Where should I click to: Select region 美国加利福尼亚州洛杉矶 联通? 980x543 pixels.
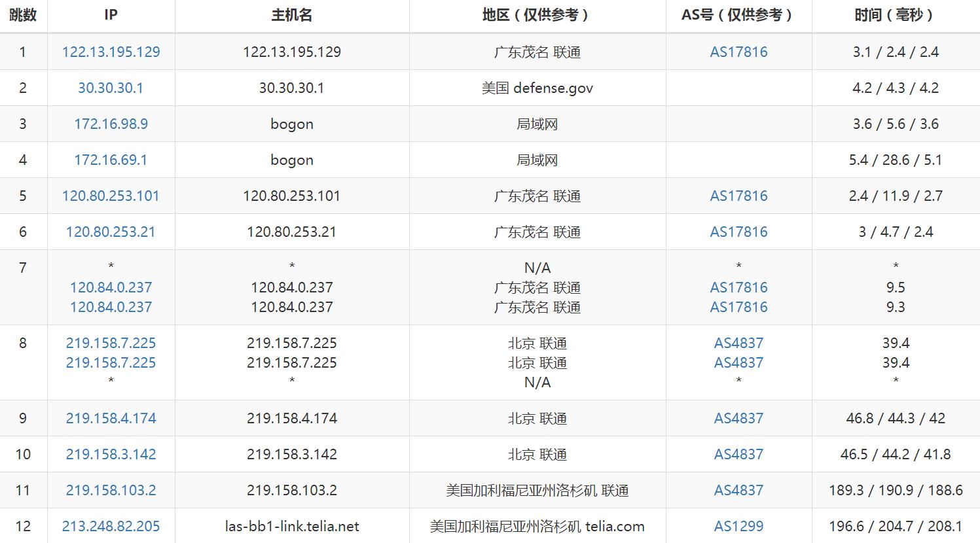click(537, 491)
